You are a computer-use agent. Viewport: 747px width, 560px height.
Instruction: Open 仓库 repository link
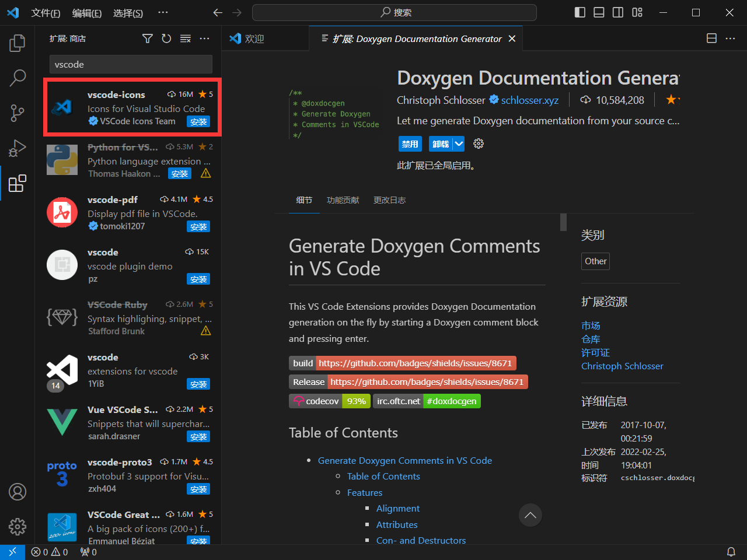(591, 339)
